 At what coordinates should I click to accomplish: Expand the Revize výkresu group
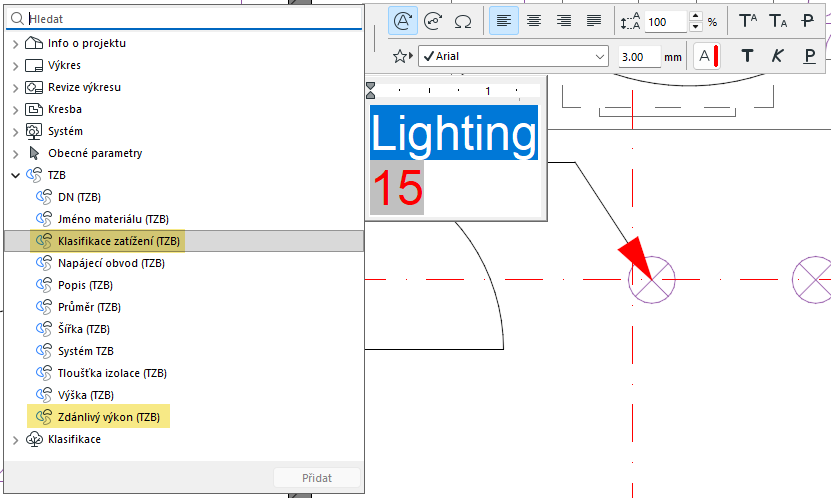click(15, 88)
